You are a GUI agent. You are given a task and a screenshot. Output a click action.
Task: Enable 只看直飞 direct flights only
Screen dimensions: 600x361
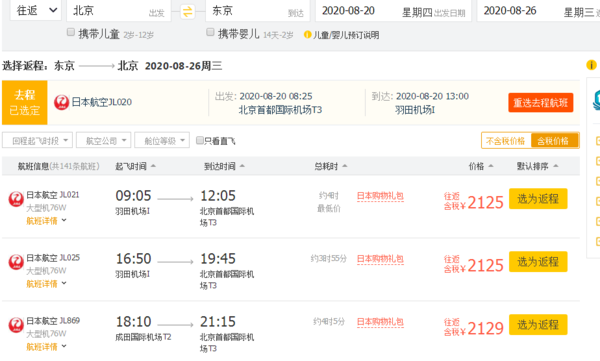199,140
